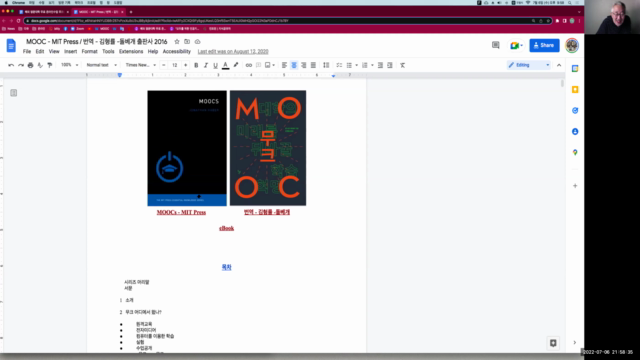Open the Extensions menu
640x360 pixels.
coord(131,51)
